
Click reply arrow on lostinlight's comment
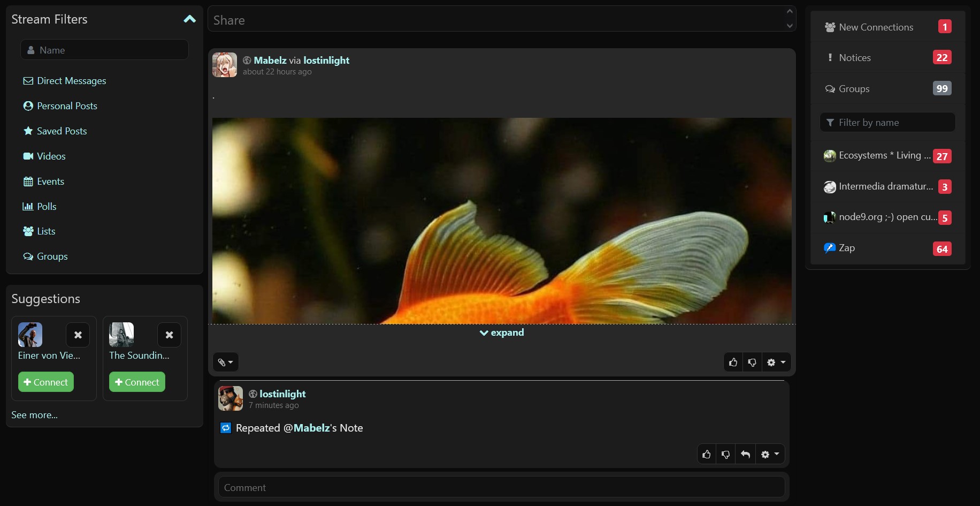pos(745,454)
